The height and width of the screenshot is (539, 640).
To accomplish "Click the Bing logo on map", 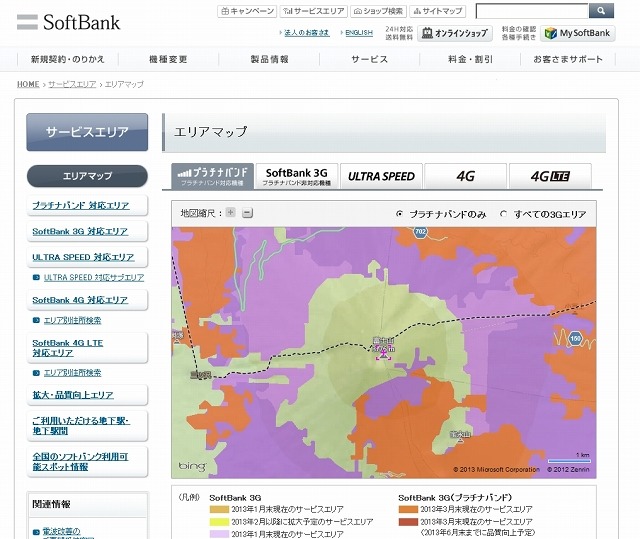I will click(192, 466).
